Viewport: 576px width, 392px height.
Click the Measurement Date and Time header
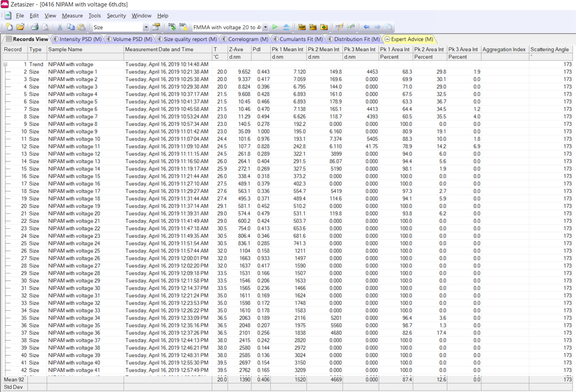159,49
